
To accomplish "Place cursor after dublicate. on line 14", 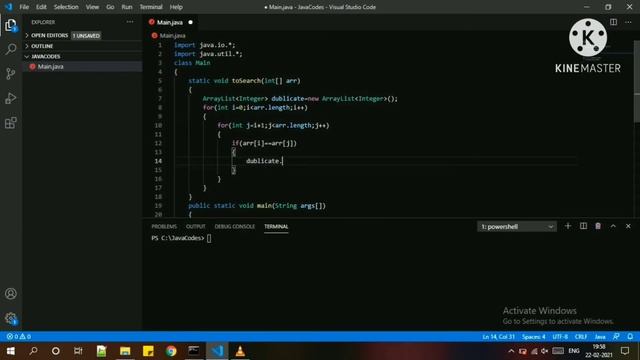I will (x=282, y=161).
